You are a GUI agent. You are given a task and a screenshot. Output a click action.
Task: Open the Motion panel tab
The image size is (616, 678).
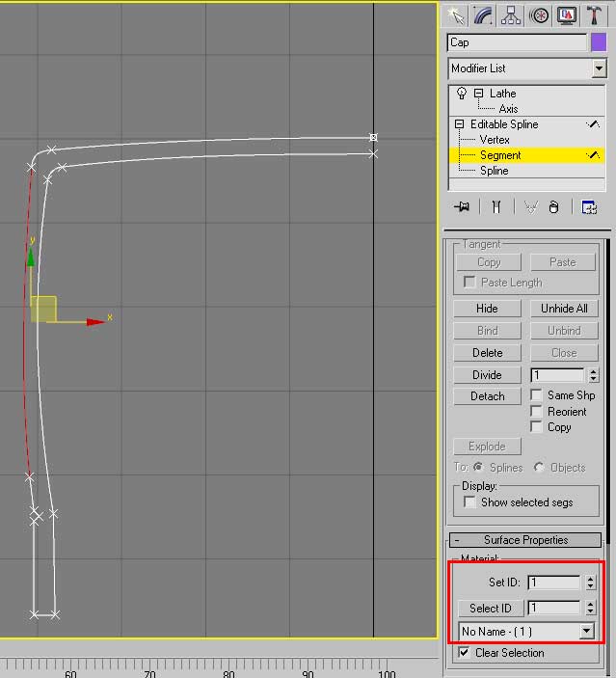[539, 14]
